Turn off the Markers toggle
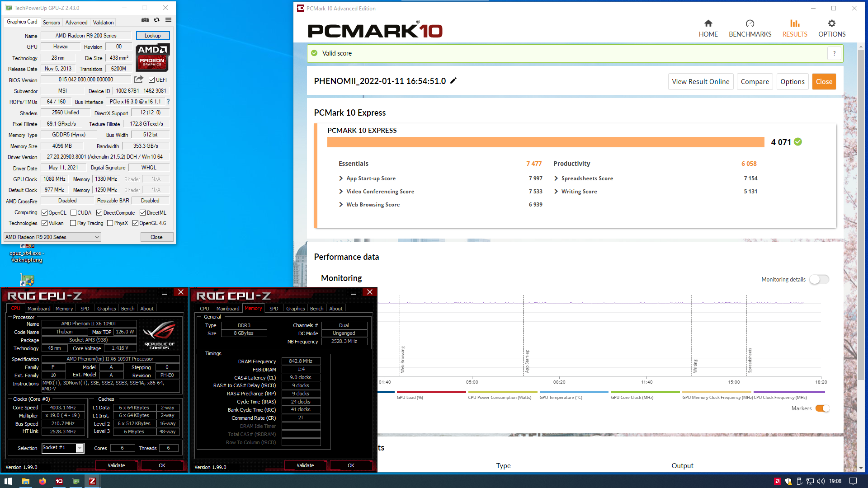Screen dimensions: 868x488 [x=822, y=408]
